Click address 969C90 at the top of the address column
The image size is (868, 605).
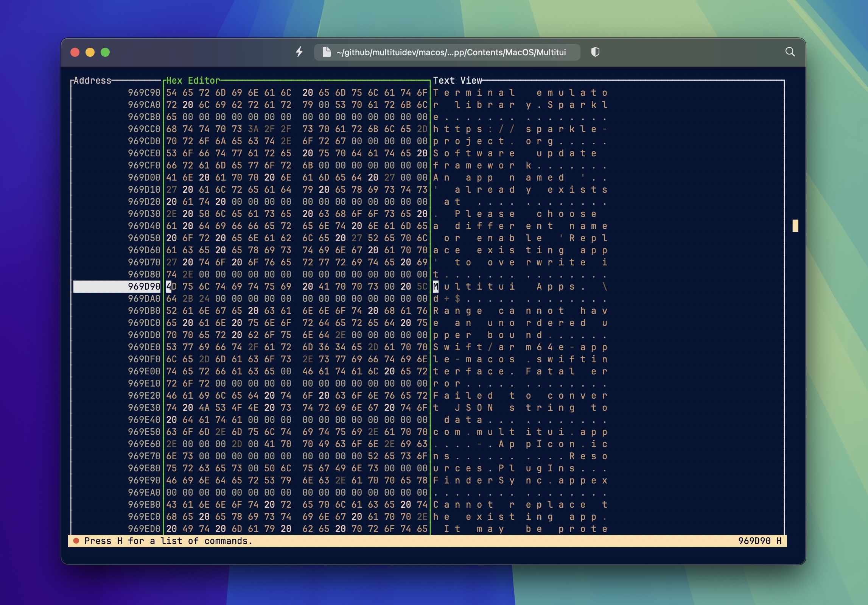click(x=145, y=92)
